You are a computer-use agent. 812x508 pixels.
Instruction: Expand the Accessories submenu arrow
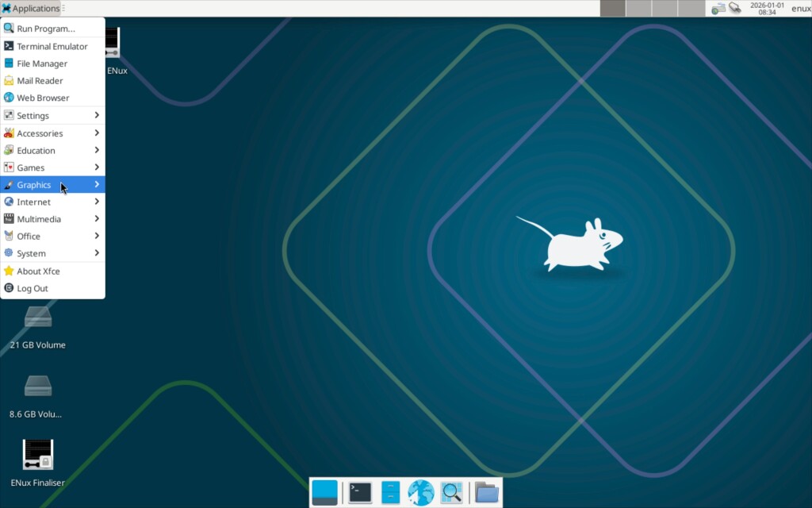[x=97, y=133]
